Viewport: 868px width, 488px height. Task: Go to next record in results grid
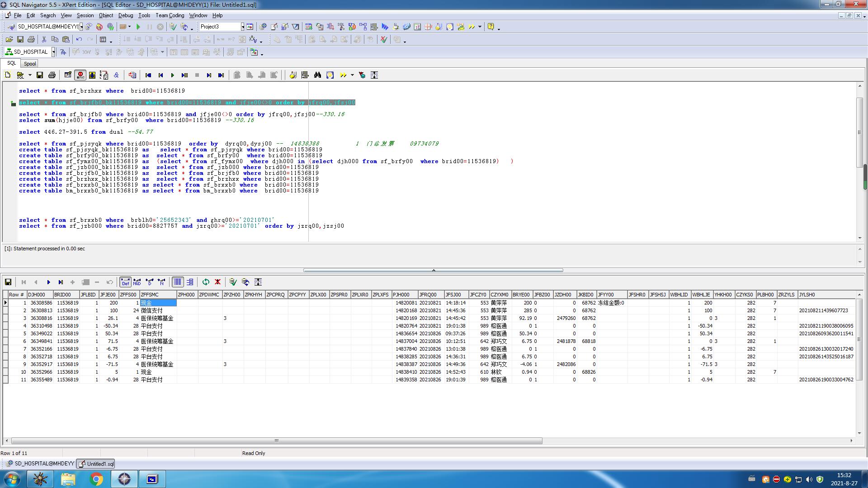click(48, 282)
